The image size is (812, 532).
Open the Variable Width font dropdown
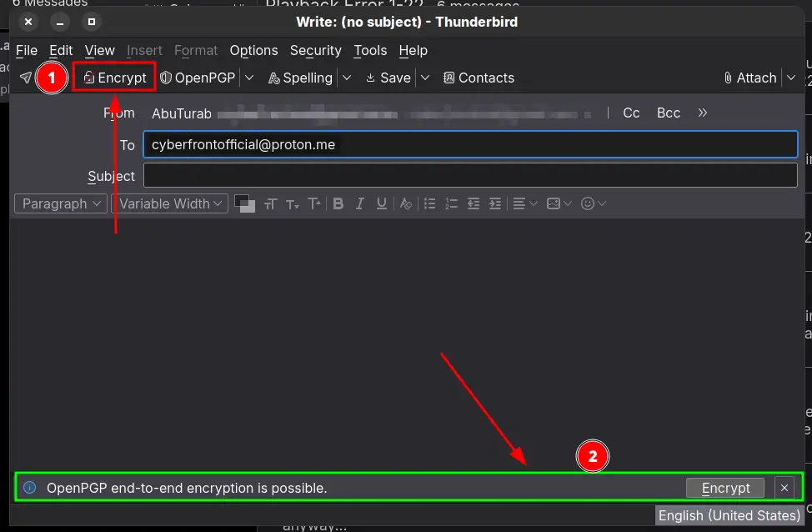170,203
